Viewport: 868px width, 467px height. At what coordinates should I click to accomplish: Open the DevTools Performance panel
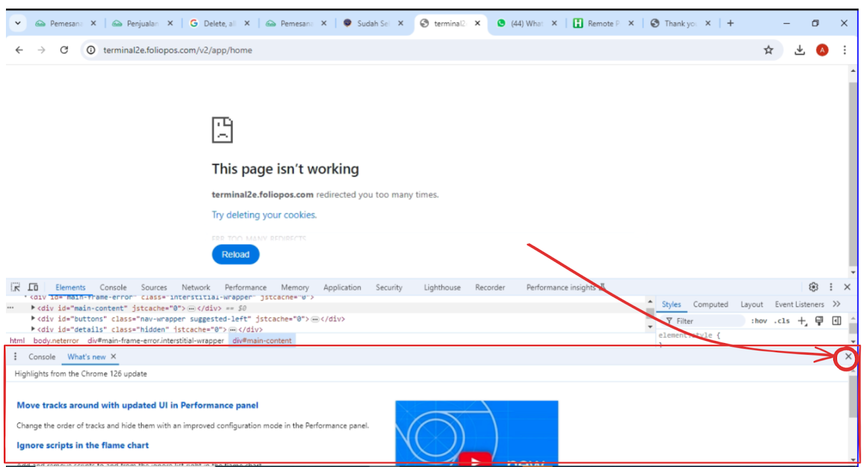coord(246,287)
